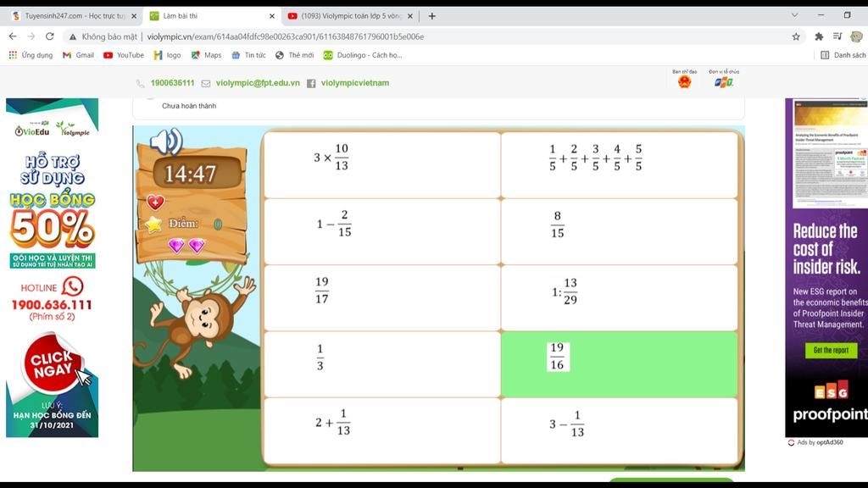Go back to the previous page
Screen dimensions: 868x488
click(13, 36)
